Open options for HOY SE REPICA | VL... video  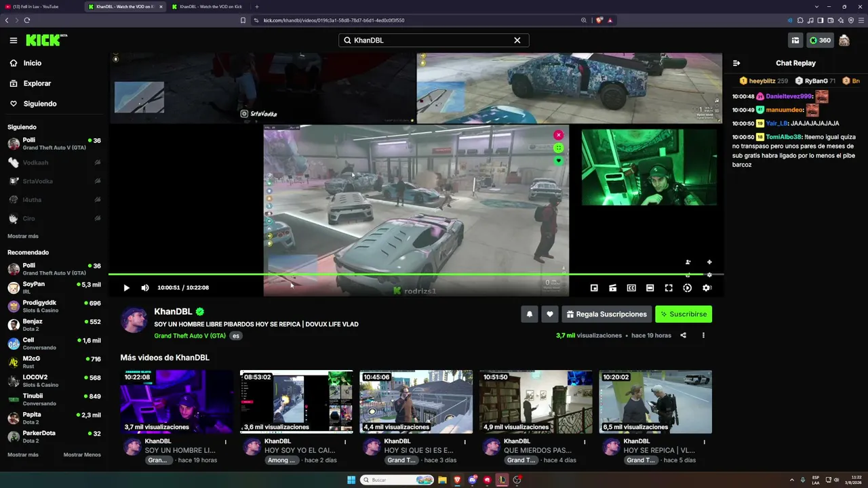pos(705,442)
